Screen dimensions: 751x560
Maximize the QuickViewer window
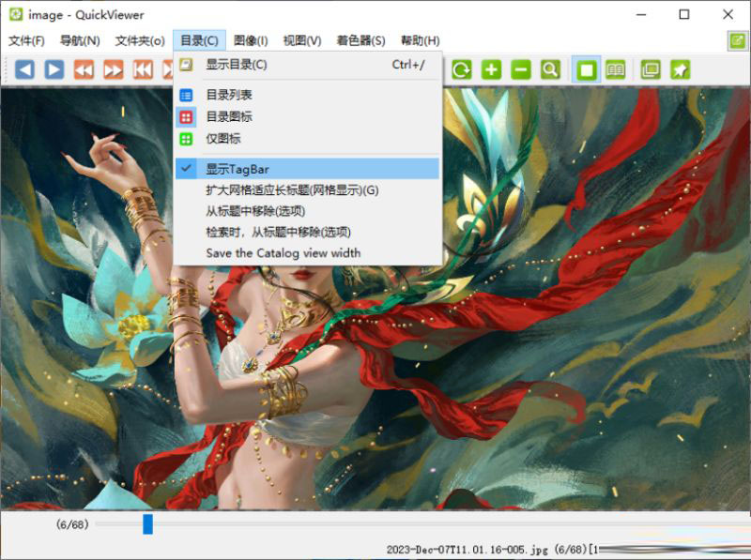684,14
